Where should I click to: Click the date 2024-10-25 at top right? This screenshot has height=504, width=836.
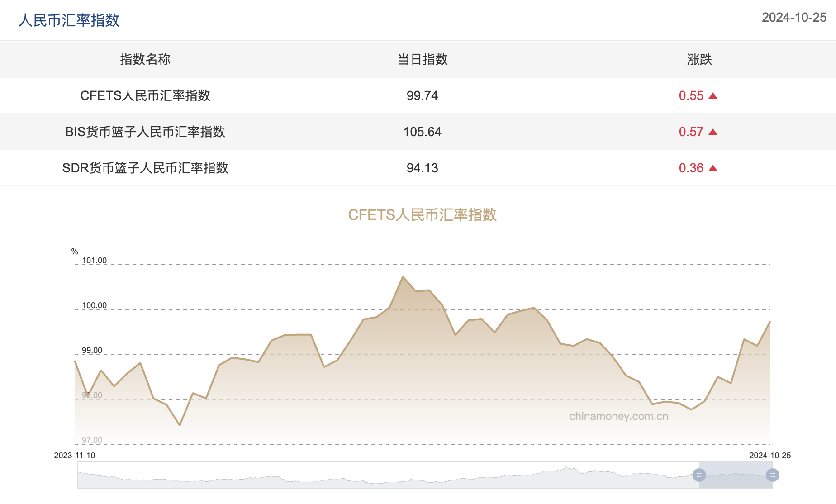point(794,17)
